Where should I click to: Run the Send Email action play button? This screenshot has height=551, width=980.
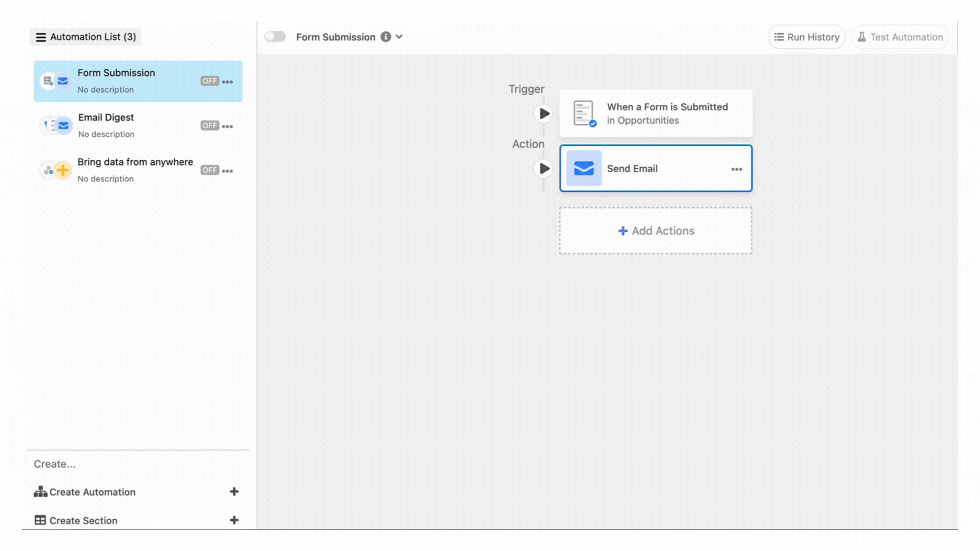point(544,169)
